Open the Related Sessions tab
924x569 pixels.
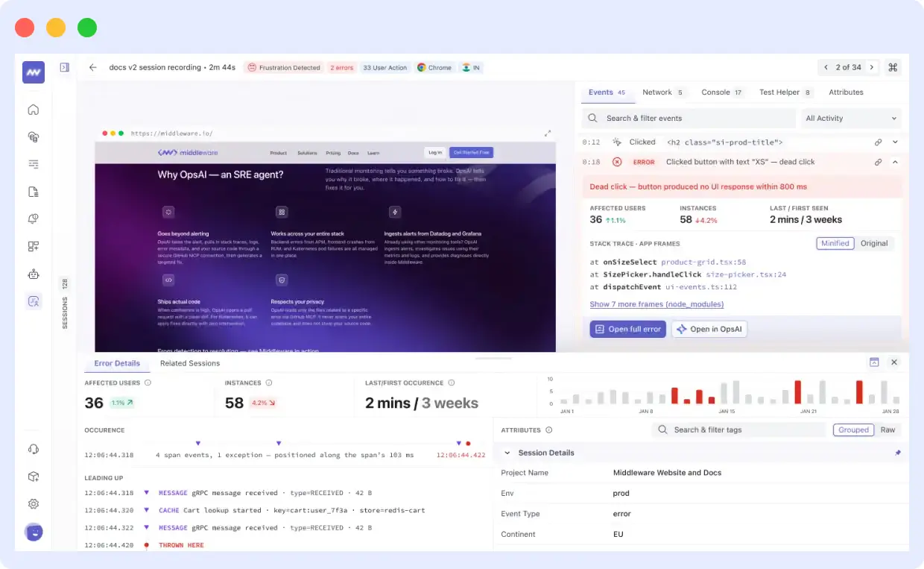tap(190, 363)
